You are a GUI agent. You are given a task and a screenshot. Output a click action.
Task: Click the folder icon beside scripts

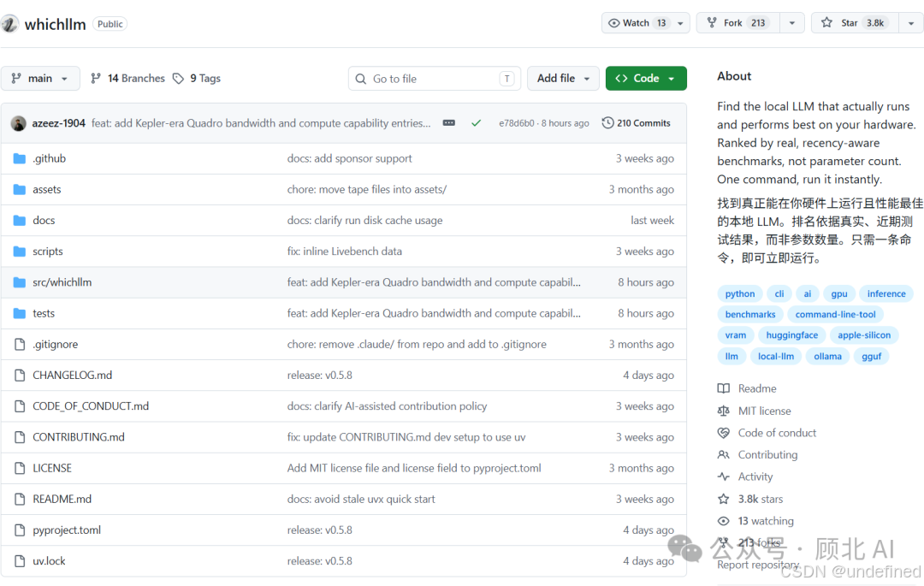(x=20, y=252)
